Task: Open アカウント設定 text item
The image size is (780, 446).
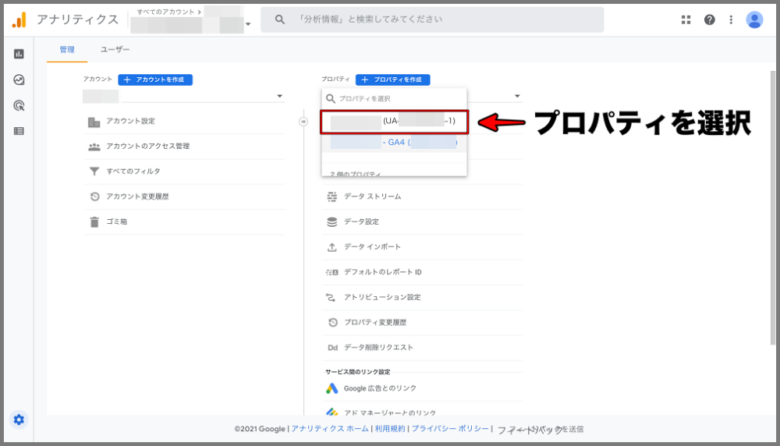Action: pyautogui.click(x=130, y=121)
